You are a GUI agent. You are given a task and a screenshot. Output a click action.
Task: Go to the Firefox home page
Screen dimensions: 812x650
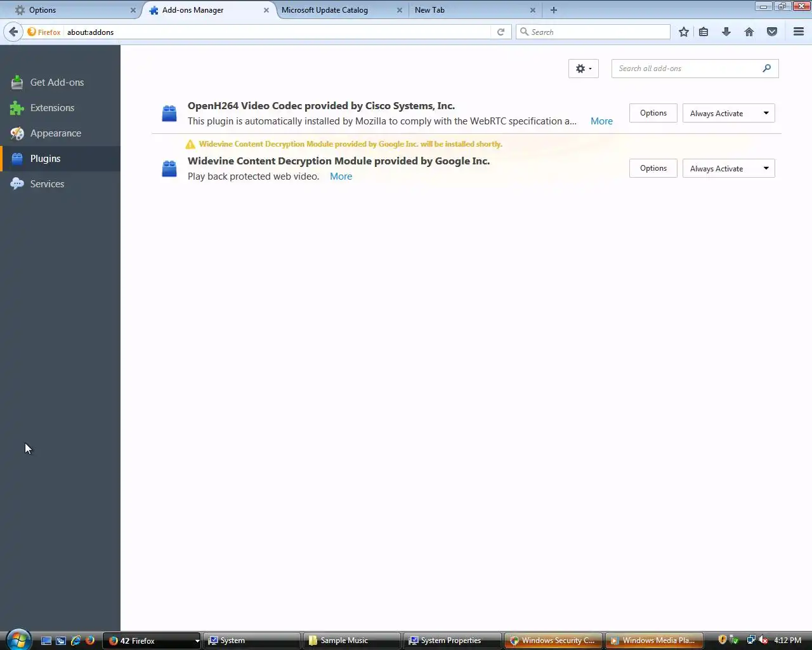[749, 32]
